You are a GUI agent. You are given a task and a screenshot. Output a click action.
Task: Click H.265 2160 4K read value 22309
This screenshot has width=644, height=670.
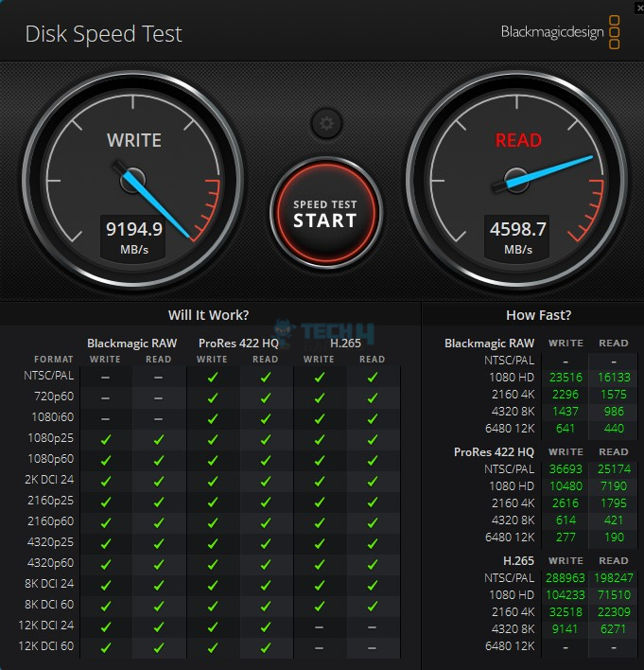click(614, 612)
